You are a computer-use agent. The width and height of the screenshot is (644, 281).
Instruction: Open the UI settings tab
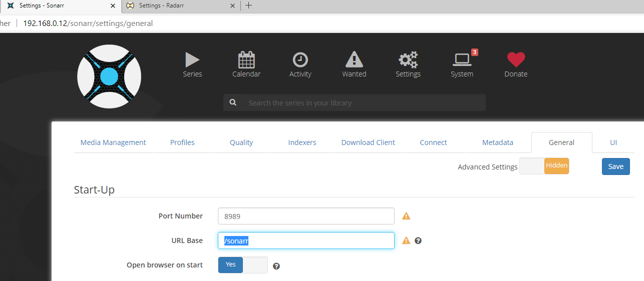[613, 142]
